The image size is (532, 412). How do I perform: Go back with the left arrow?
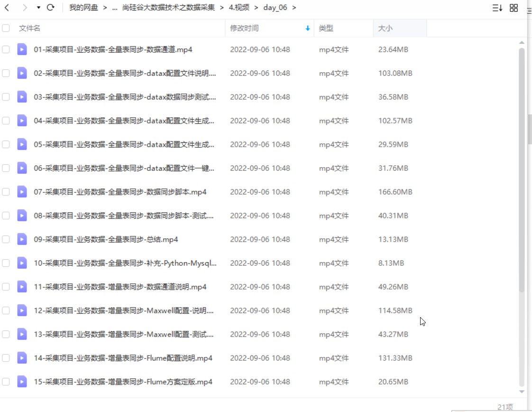7,8
